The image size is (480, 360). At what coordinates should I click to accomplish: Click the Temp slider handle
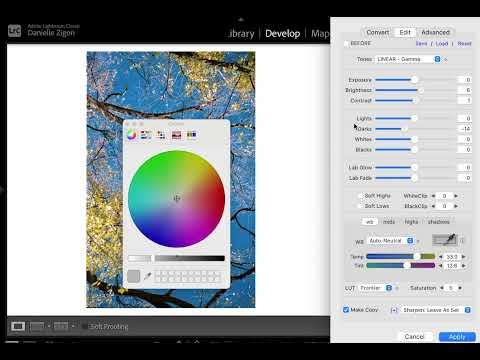coord(417,256)
